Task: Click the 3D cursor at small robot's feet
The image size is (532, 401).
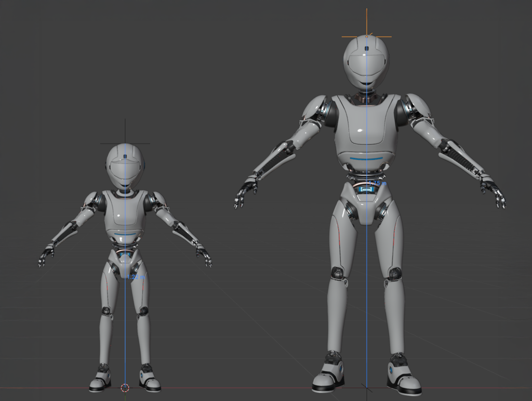Action: [x=125, y=387]
